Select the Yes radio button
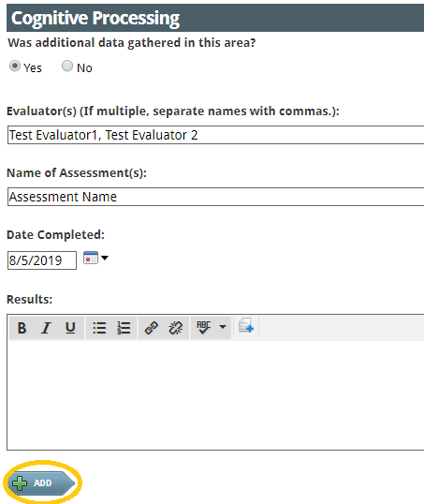This screenshot has height=504, width=424. click(x=15, y=66)
